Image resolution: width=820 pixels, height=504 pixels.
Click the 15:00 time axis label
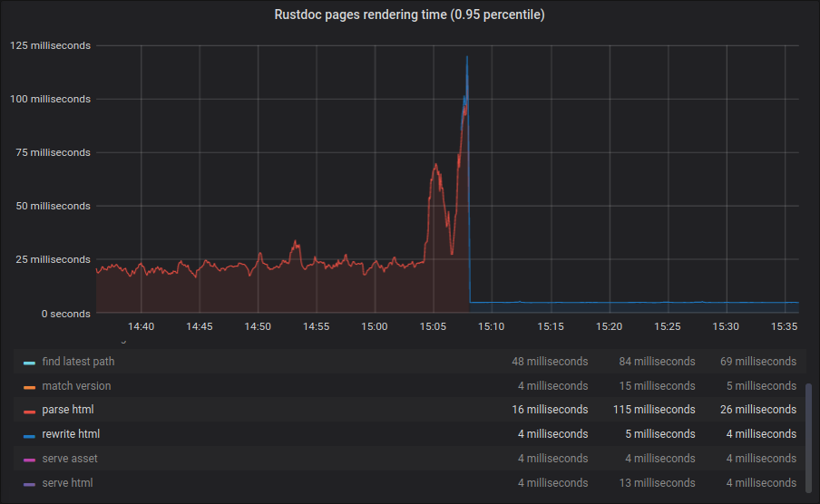375,326
